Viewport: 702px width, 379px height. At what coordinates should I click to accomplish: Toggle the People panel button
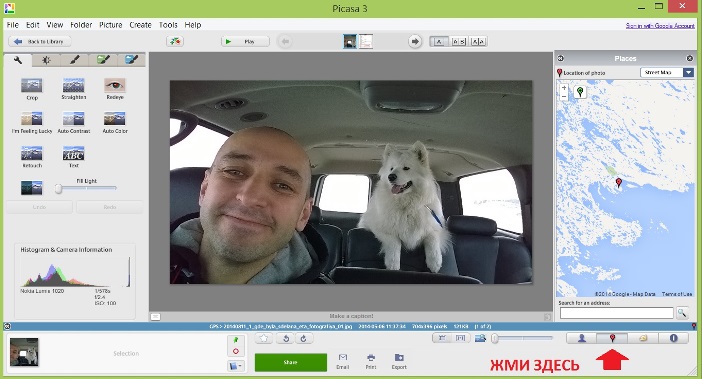tap(582, 338)
